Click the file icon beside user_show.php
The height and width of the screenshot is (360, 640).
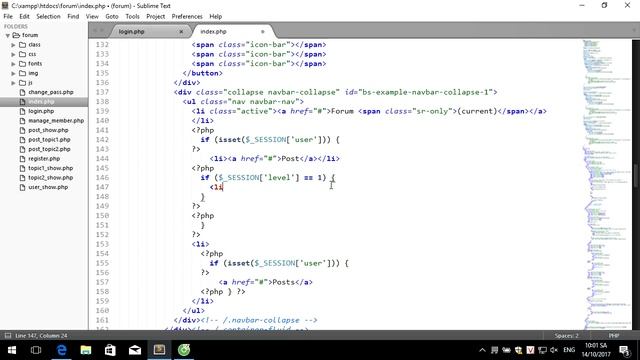pos(22,187)
